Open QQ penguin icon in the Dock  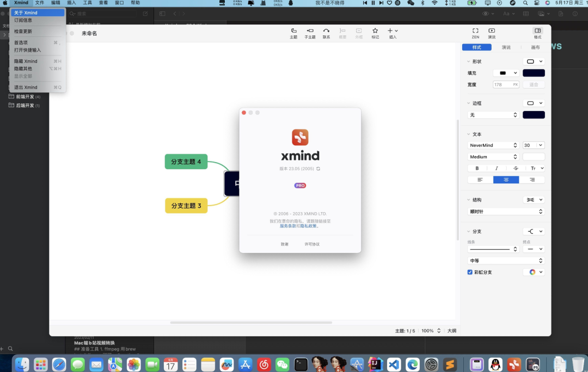(x=495, y=364)
